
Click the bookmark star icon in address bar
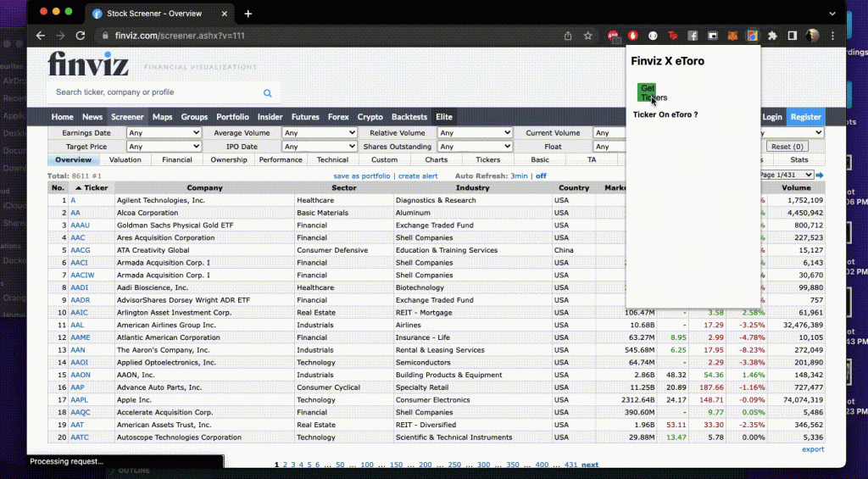pos(587,36)
